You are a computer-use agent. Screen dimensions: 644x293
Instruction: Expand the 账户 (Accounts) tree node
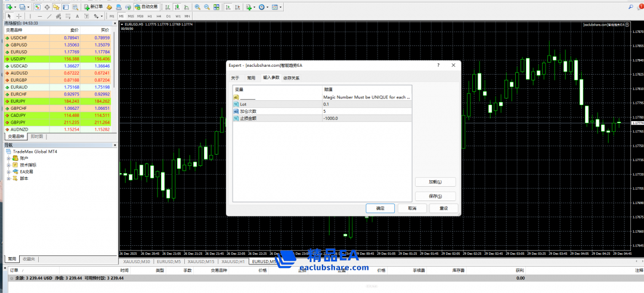click(x=9, y=158)
